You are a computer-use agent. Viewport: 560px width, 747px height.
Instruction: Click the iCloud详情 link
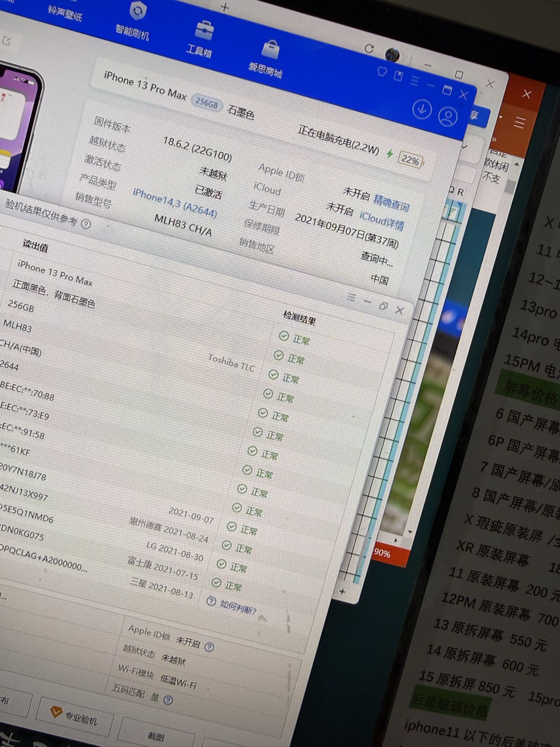click(381, 221)
